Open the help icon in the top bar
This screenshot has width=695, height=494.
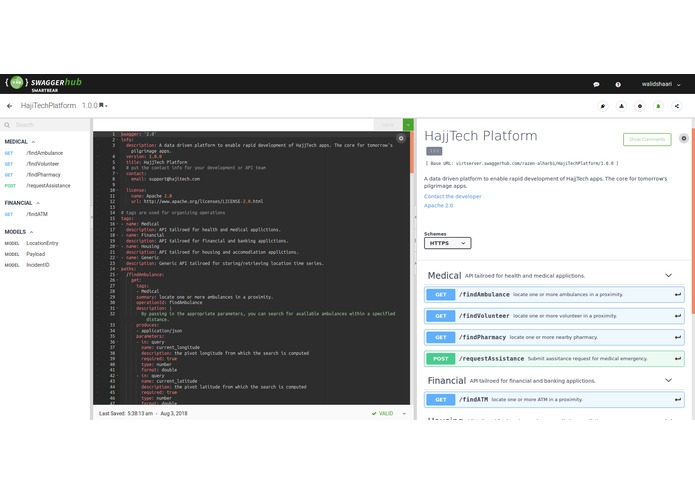(618, 84)
